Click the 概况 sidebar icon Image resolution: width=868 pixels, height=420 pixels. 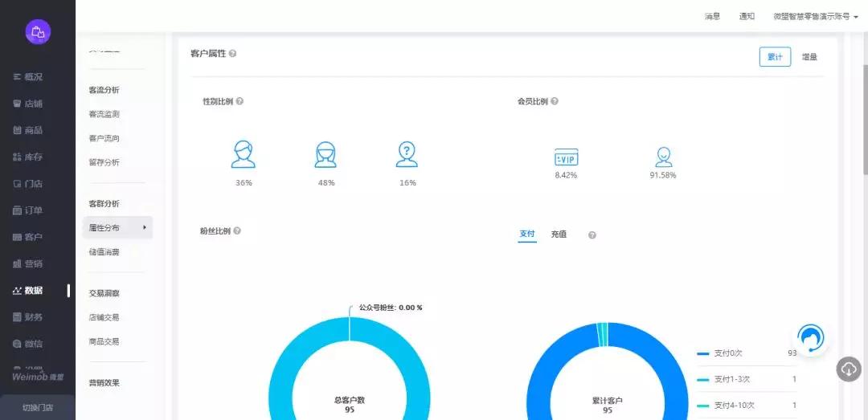17,77
